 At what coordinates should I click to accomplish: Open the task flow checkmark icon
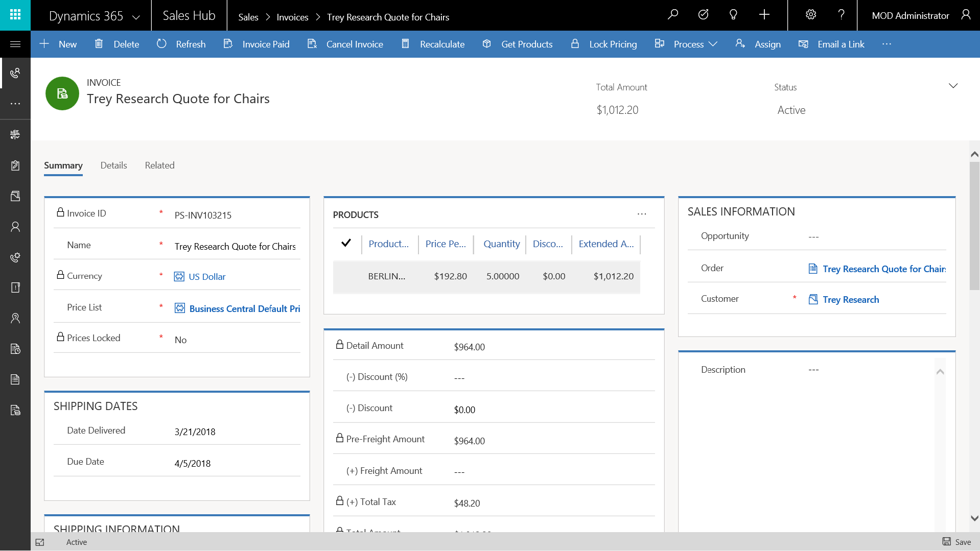[x=703, y=15]
